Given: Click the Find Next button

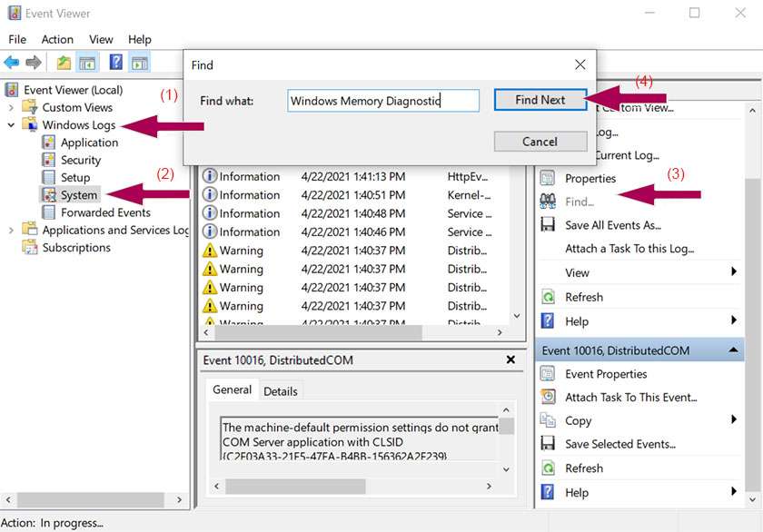Looking at the screenshot, I should click(x=540, y=100).
